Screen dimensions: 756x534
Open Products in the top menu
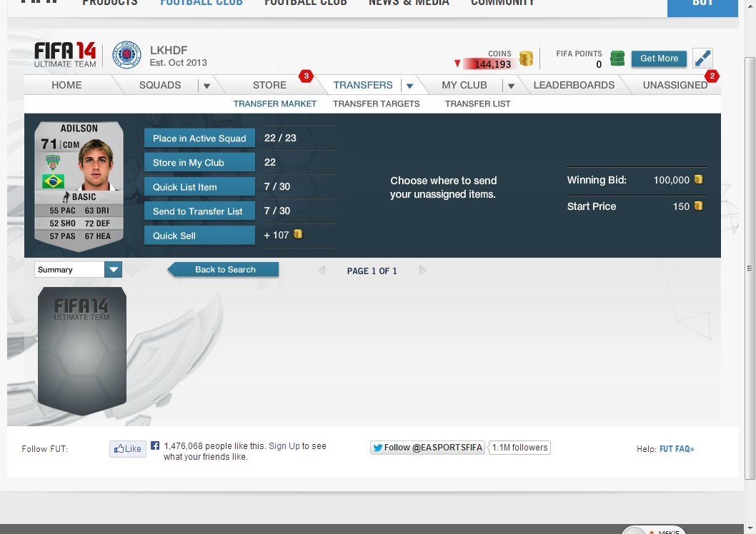110,3
